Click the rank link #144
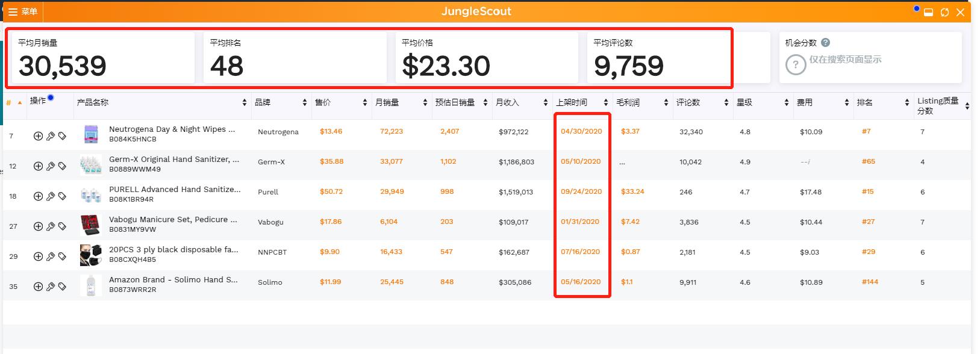 tap(870, 282)
